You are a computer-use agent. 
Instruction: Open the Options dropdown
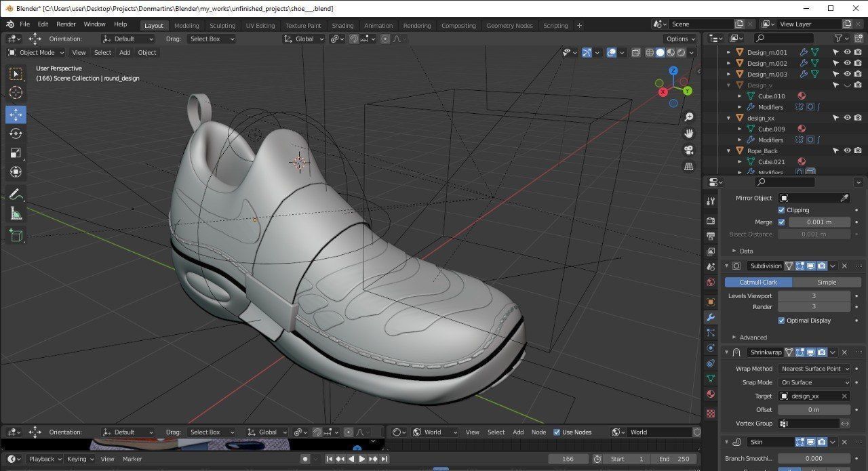pyautogui.click(x=680, y=39)
